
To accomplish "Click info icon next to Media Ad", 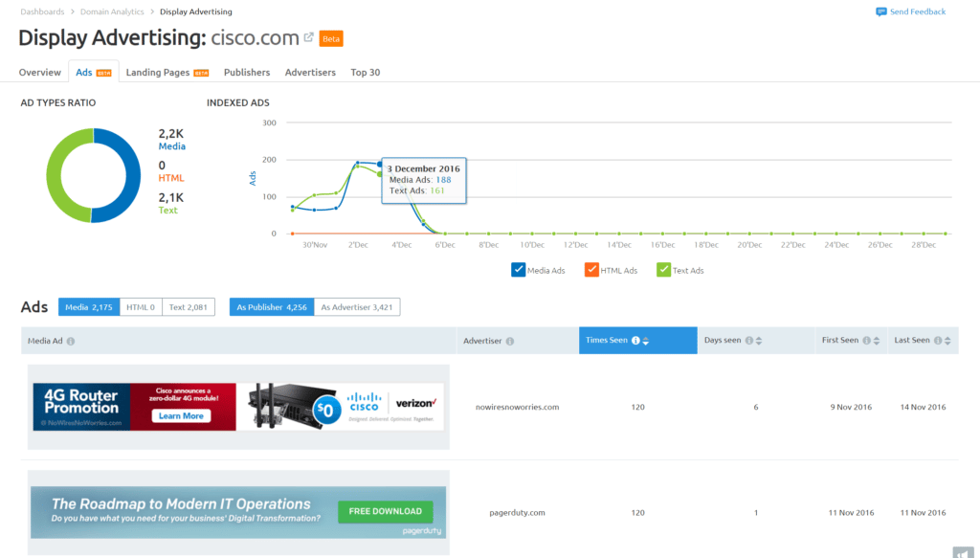I will 71,341.
